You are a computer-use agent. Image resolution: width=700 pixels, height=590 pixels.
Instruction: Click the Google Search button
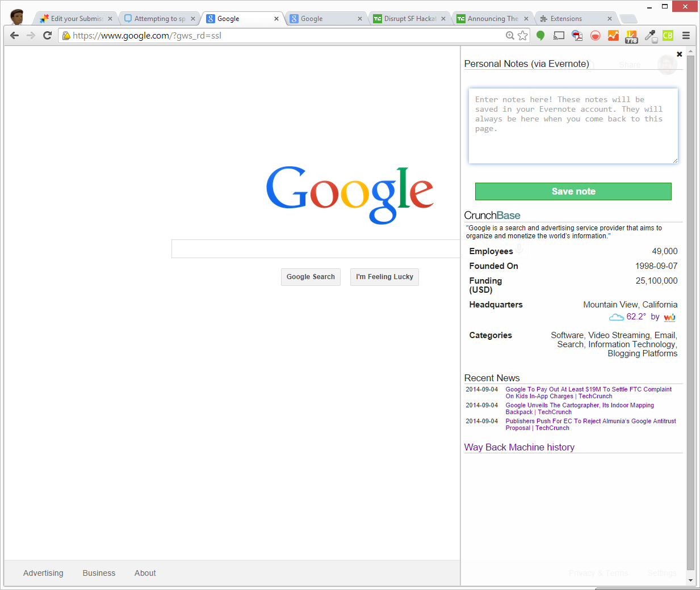point(311,277)
